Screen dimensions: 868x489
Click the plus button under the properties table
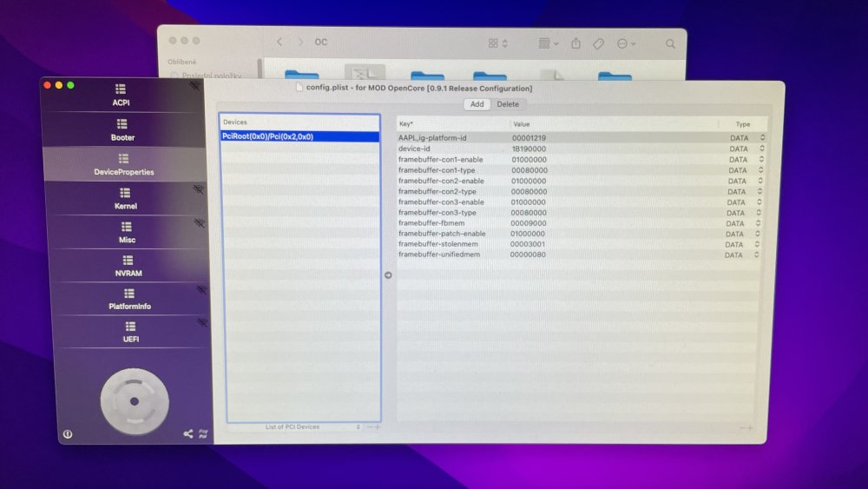click(750, 427)
